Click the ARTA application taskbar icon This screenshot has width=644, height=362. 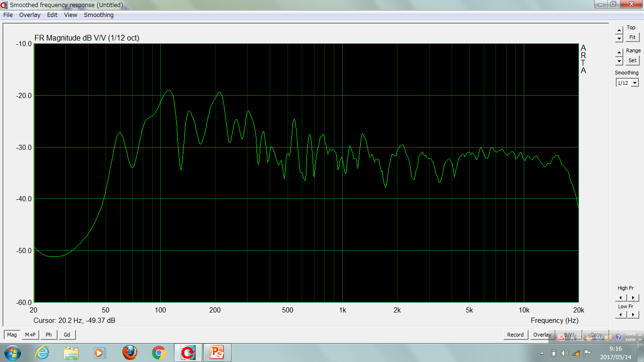click(x=188, y=352)
